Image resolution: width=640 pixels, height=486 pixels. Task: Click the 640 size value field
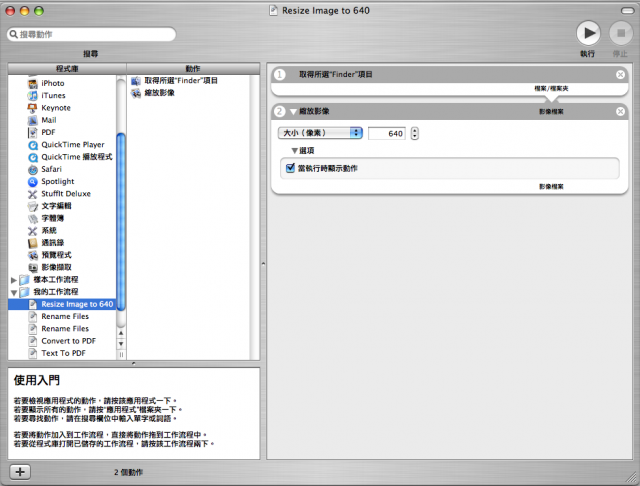coord(387,133)
